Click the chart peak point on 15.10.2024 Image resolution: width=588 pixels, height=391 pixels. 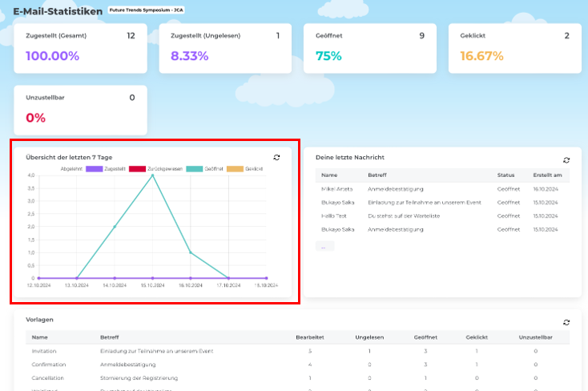point(153,175)
